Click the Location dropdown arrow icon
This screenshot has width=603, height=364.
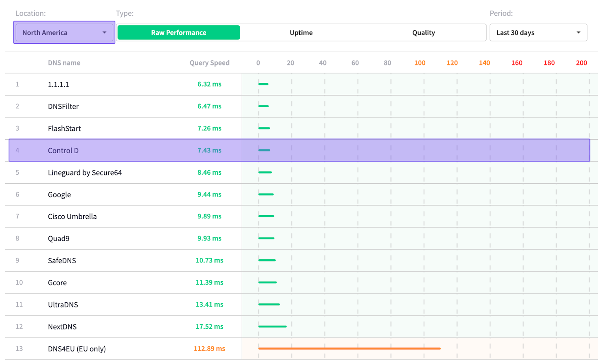pyautogui.click(x=104, y=33)
